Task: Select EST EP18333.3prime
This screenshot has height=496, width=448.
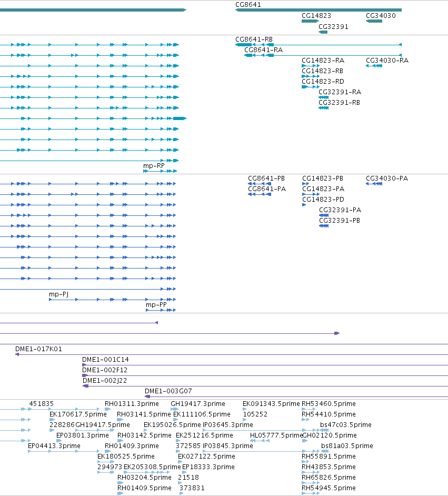Action: coord(208,467)
